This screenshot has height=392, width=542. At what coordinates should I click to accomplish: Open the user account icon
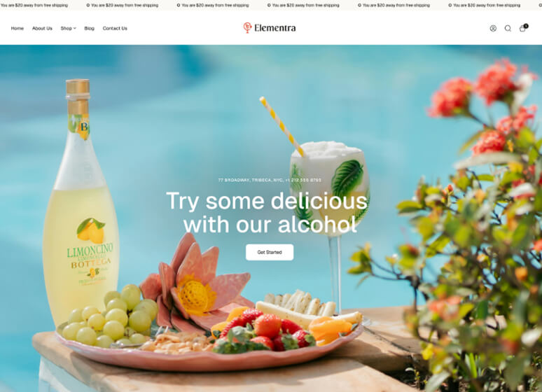point(493,28)
